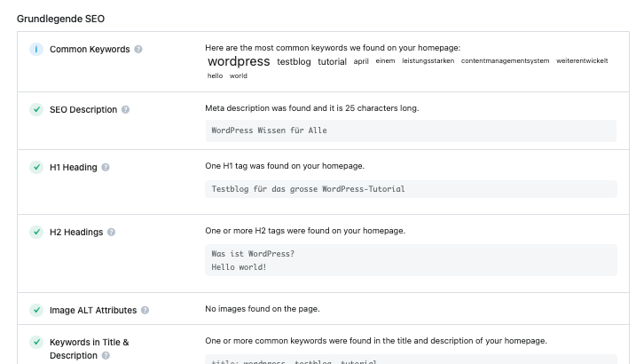
Task: Click the green checkmark for Image ALT Attributes
Action: coord(36,310)
